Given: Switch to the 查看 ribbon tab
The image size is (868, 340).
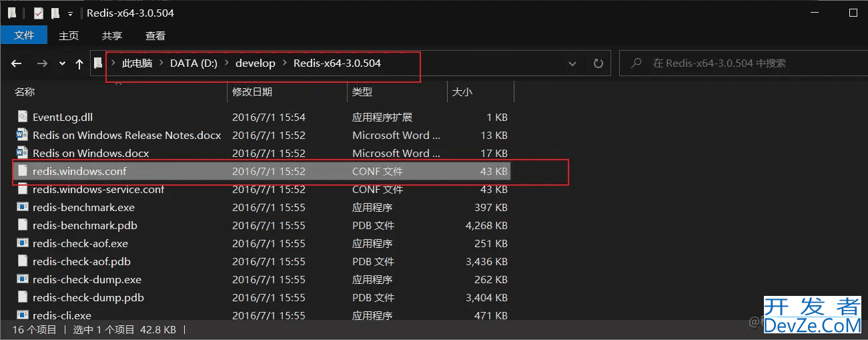Looking at the screenshot, I should [x=155, y=35].
